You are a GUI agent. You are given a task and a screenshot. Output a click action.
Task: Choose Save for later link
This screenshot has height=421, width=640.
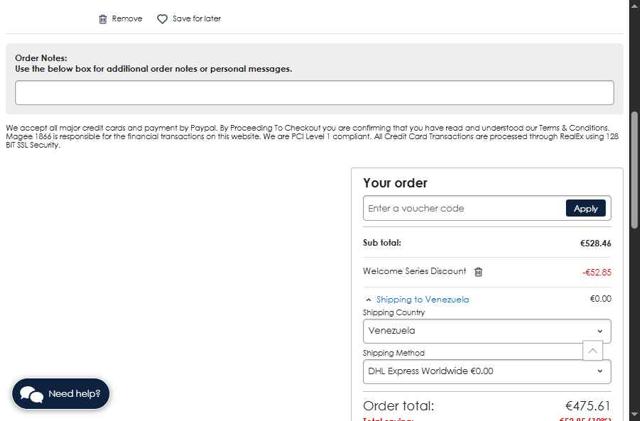click(196, 19)
